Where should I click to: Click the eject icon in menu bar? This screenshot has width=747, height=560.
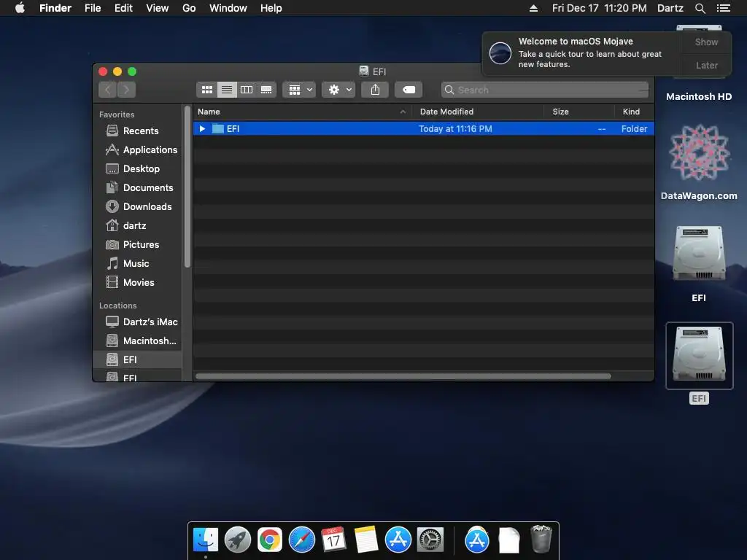pos(533,8)
